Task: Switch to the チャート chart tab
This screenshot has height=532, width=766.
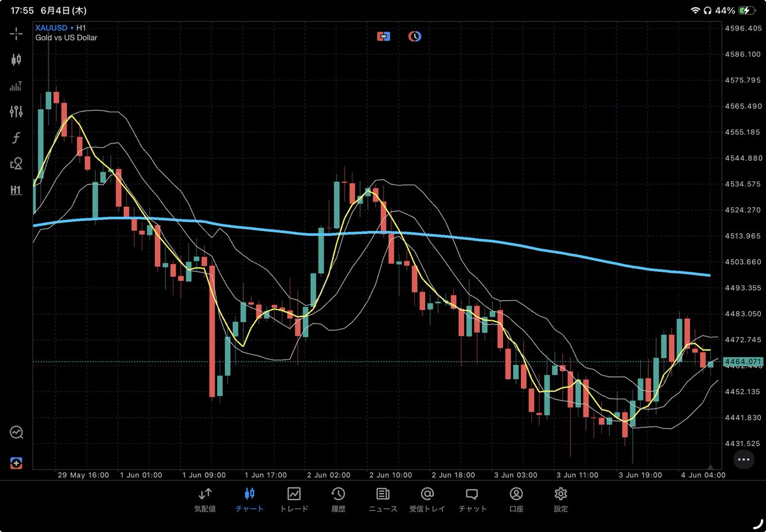Action: point(249,499)
